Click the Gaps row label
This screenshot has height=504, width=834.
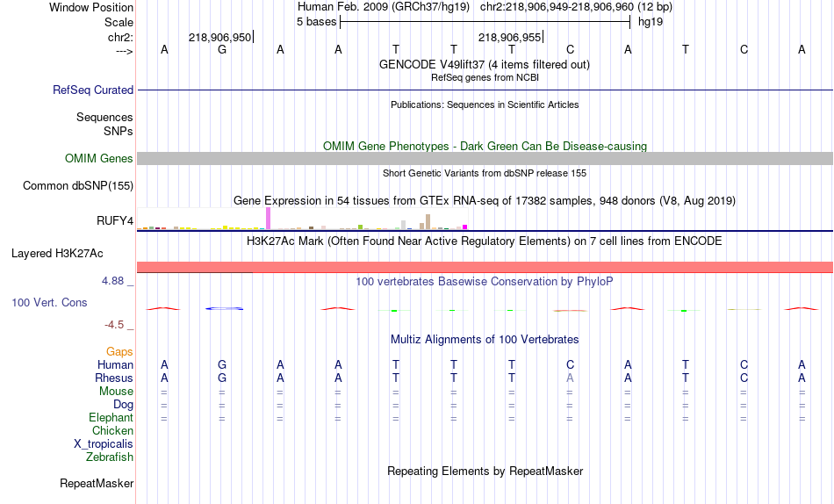(x=119, y=352)
